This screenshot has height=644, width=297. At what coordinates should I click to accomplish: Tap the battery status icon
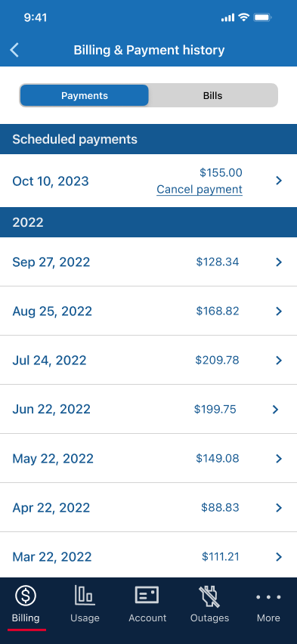coord(262,17)
